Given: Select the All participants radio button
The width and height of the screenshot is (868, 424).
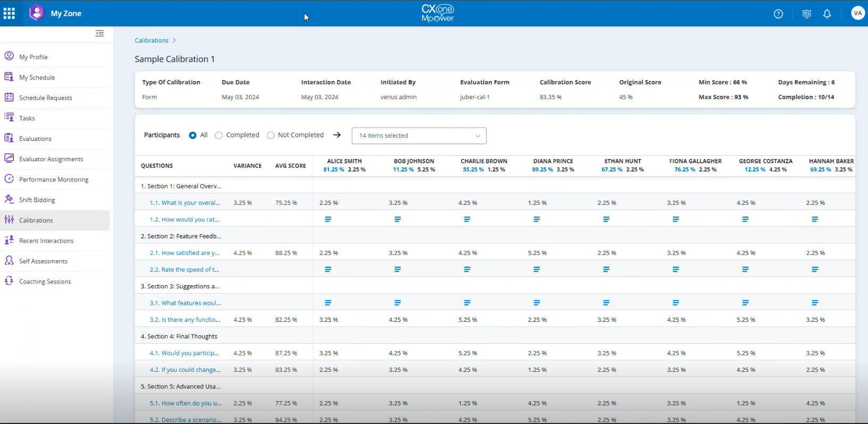Looking at the screenshot, I should [193, 136].
